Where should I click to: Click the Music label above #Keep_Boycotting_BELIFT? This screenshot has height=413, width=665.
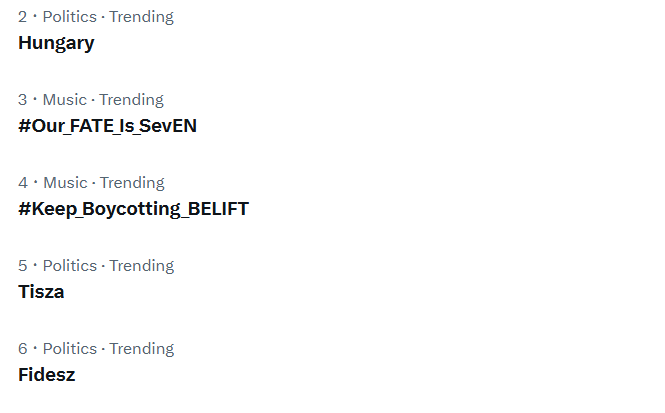click(x=65, y=183)
